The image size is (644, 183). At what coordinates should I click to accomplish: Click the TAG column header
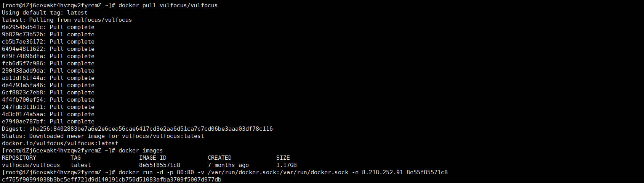click(75, 158)
